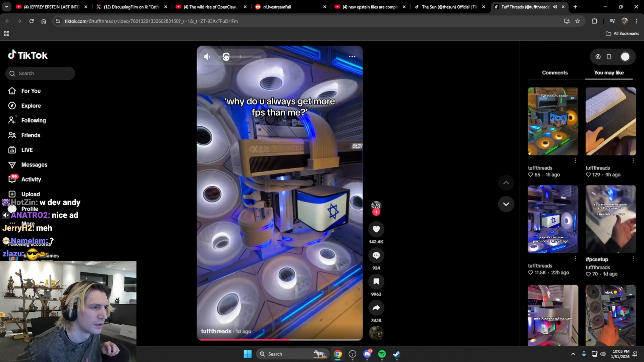Mute the video volume speaker
This screenshot has width=644, height=362.
pos(207,57)
